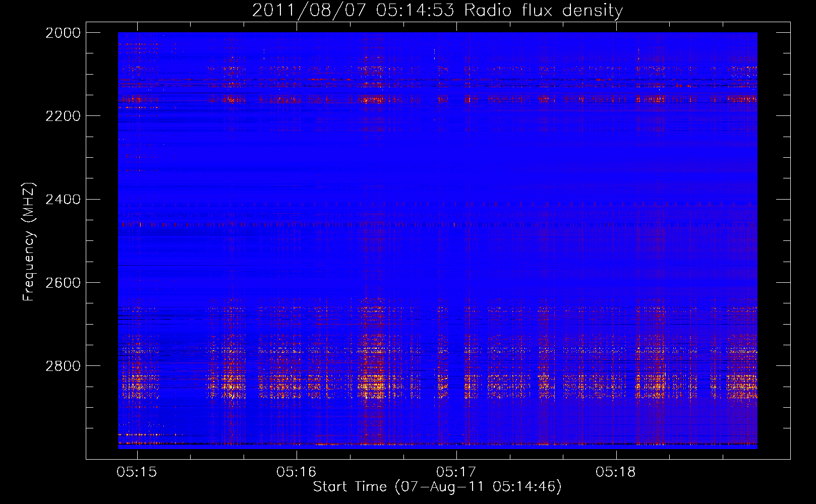
Task: Select the 2000 frequency axis label
Action: point(63,33)
